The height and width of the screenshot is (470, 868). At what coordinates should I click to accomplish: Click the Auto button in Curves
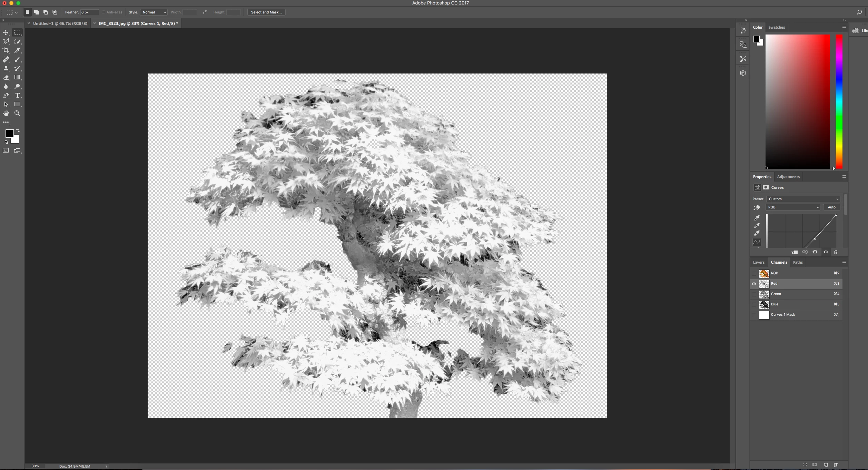[x=831, y=207]
